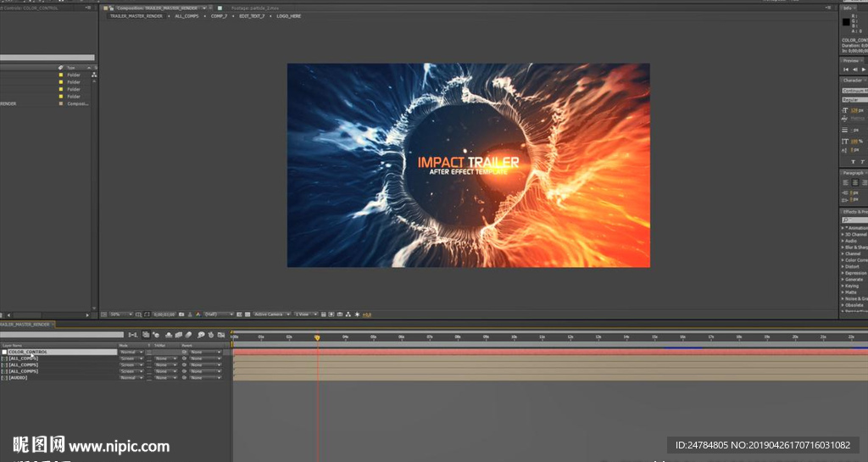Image resolution: width=868 pixels, height=462 pixels.
Task: Step to previous frame in Preview panel
Action: coord(854,70)
